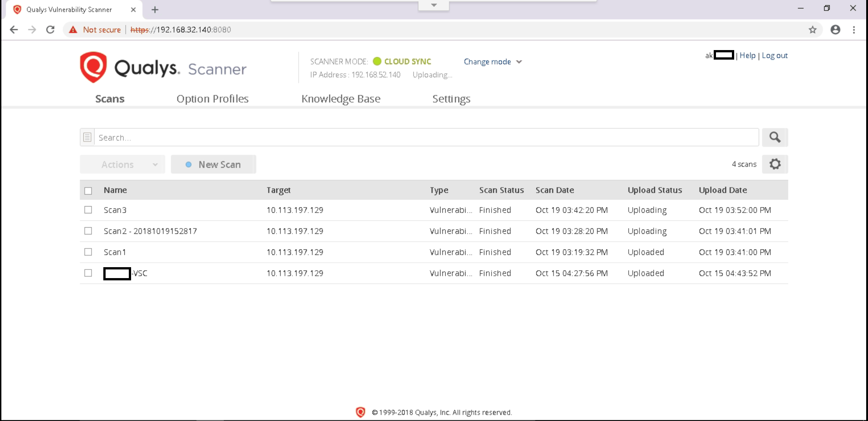868x421 pixels.
Task: Switch to the Knowledge Base tab
Action: (x=341, y=99)
